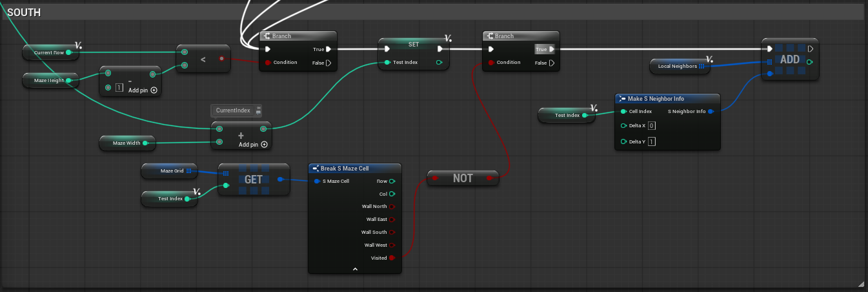868x292 pixels.
Task: Click the Cell Index input pin
Action: 623,111
